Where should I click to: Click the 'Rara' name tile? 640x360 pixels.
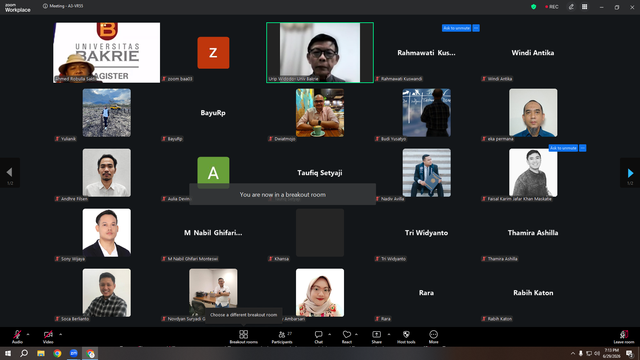[427, 293]
